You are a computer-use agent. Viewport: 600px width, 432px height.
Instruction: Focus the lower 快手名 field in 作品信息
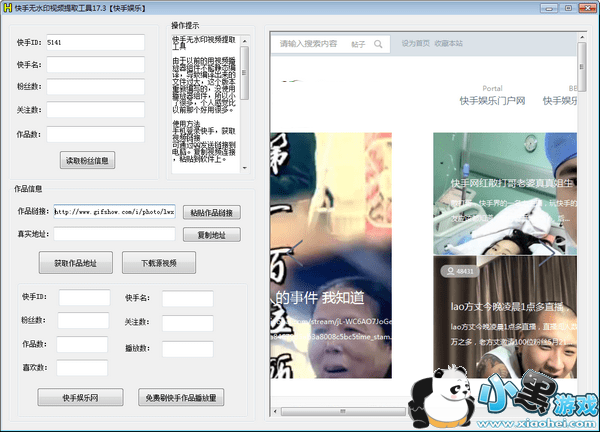coord(188,298)
